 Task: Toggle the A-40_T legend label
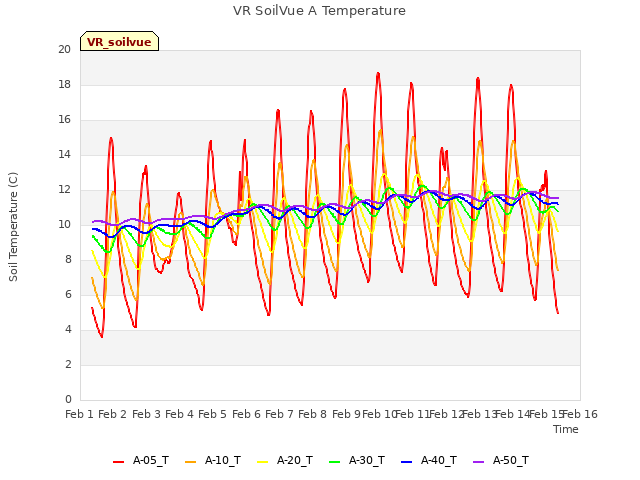click(x=439, y=461)
